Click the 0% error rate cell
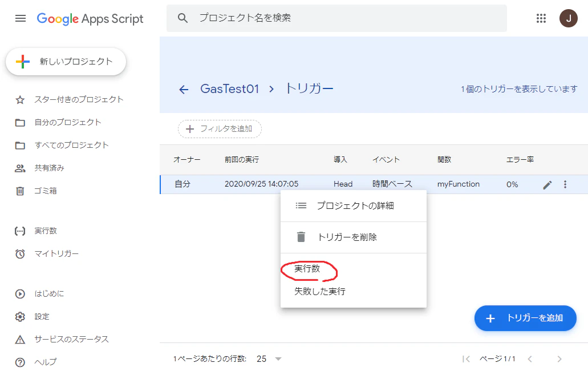Viewport: 588px width, 375px height. [512, 184]
